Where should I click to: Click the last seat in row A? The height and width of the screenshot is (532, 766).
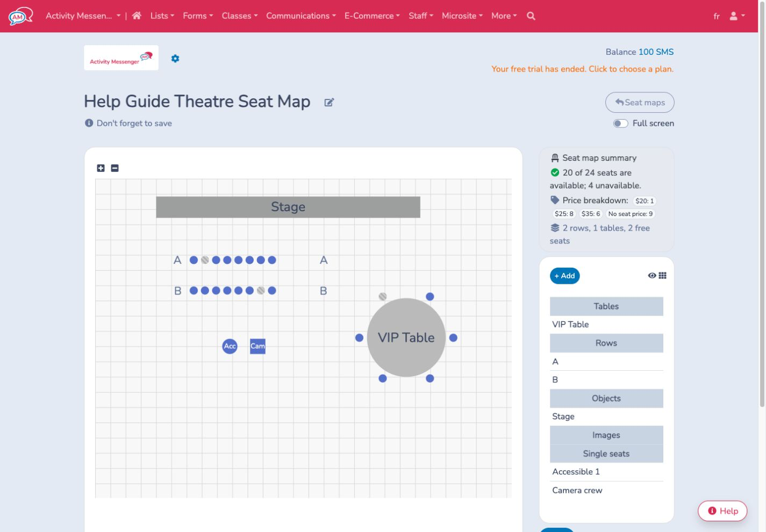(272, 260)
